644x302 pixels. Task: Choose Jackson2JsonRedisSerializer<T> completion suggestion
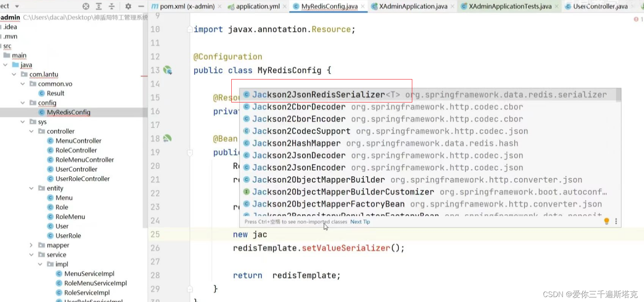428,95
